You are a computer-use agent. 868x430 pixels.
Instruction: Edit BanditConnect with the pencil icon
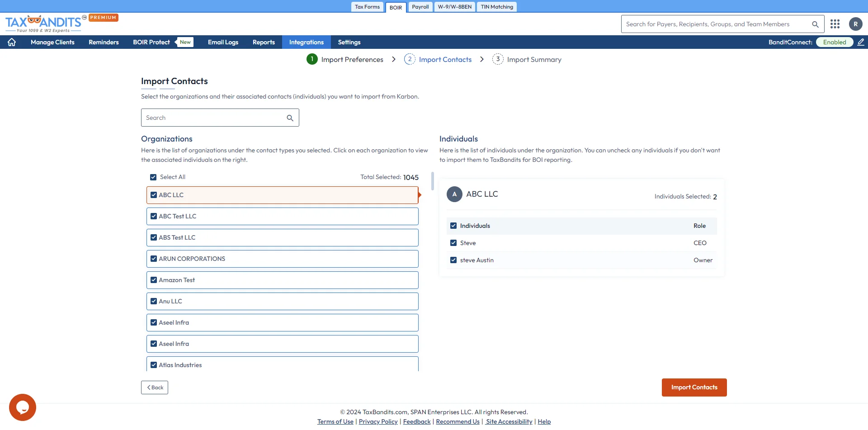[861, 42]
